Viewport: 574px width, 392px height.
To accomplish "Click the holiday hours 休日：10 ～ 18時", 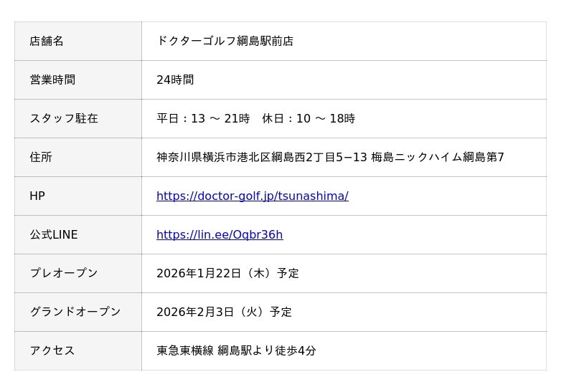I will click(309, 118).
